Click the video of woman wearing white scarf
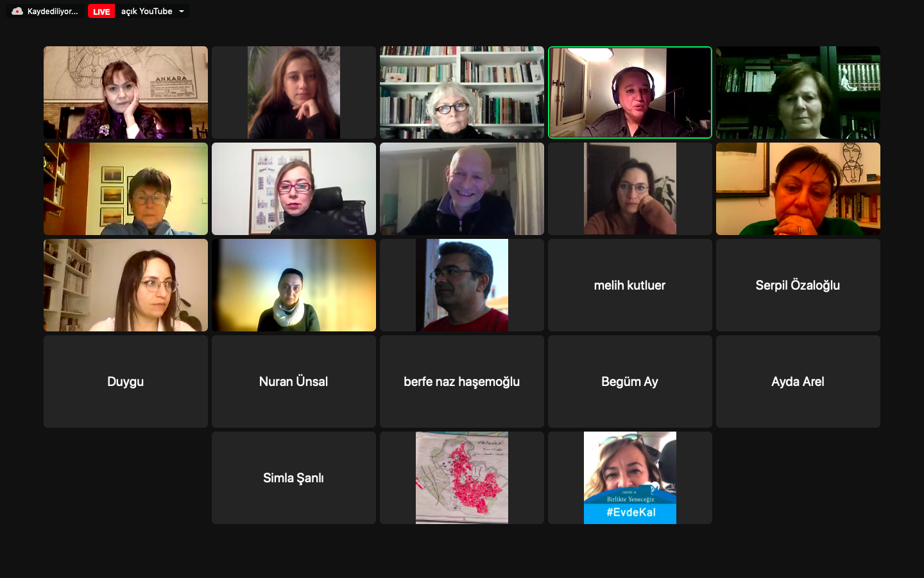Viewport: 924px width, 578px height. click(x=294, y=285)
